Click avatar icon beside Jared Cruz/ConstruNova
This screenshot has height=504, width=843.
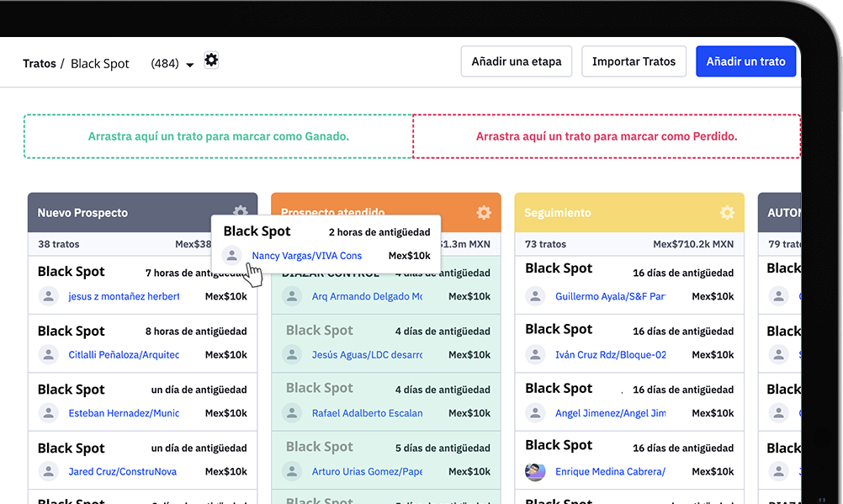[x=49, y=471]
